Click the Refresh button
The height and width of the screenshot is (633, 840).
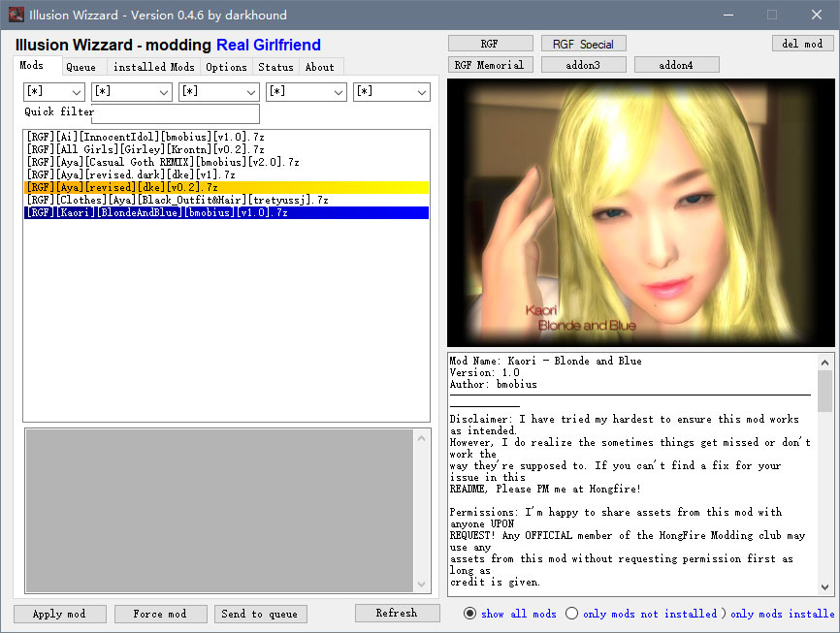tap(397, 614)
